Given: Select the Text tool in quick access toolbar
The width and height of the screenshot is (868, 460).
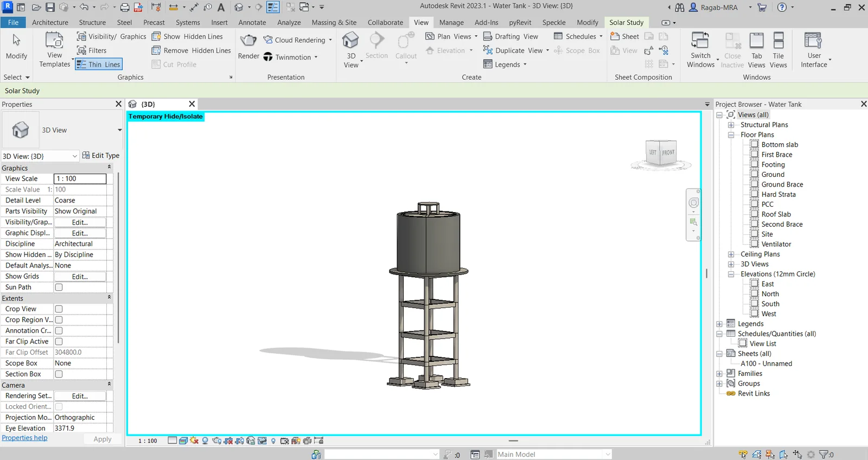Looking at the screenshot, I should [221, 7].
